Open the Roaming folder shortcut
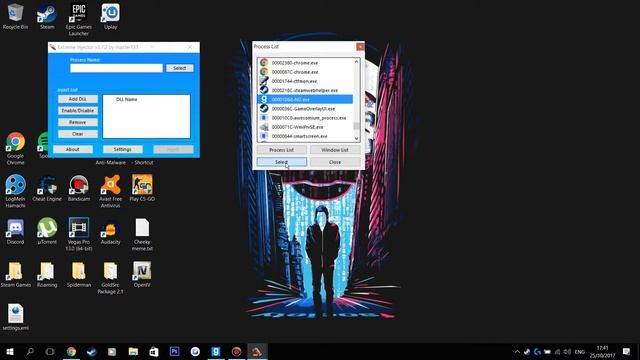 (x=47, y=274)
